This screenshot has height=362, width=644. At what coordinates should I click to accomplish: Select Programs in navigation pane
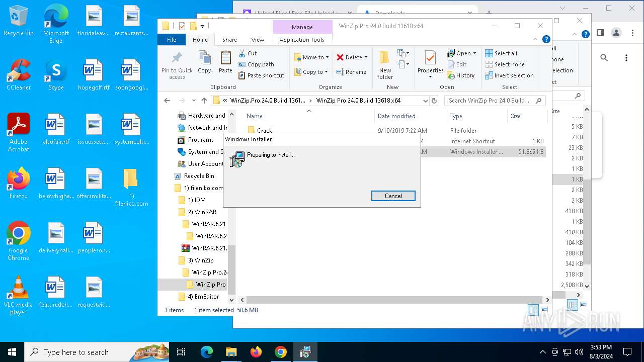click(201, 140)
